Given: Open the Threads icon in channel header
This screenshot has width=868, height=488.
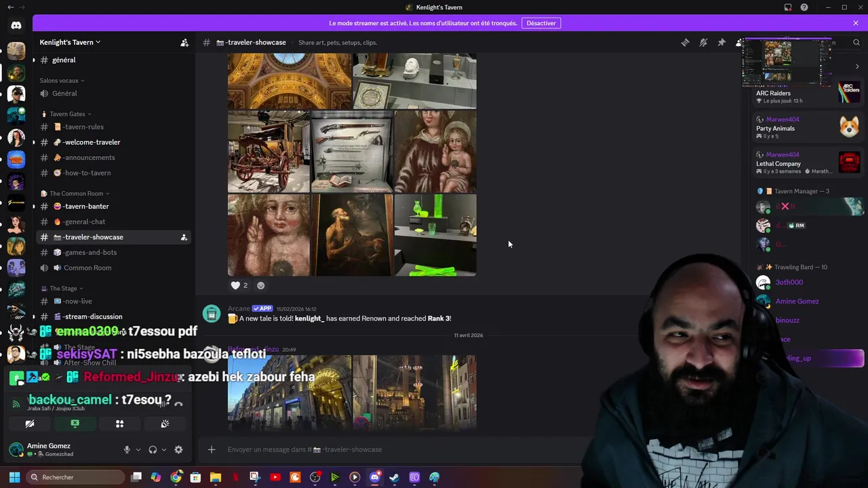Looking at the screenshot, I should coord(685,43).
